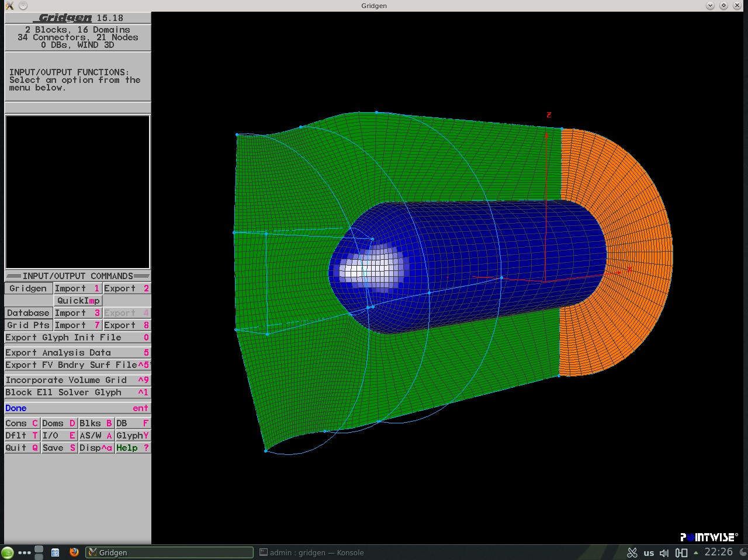Screen dimensions: 748x560
Task: Click the 'INPUT/OUTPUT FUNCTIONS:' message text
Action: 69,72
